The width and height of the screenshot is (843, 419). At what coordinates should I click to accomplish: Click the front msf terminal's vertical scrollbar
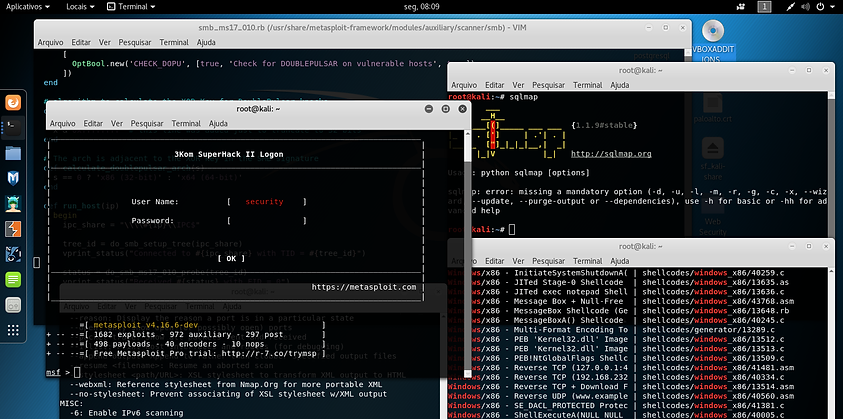tap(467, 253)
